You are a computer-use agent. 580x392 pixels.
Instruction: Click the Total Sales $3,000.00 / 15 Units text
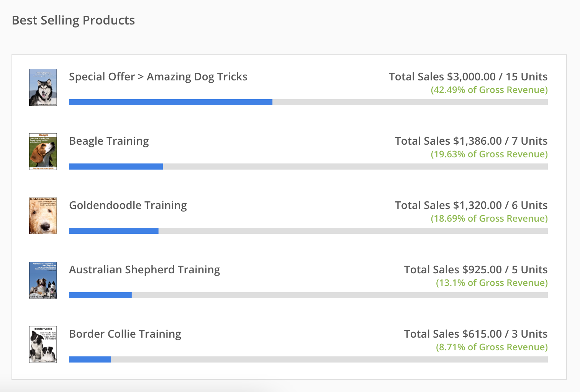[468, 77]
